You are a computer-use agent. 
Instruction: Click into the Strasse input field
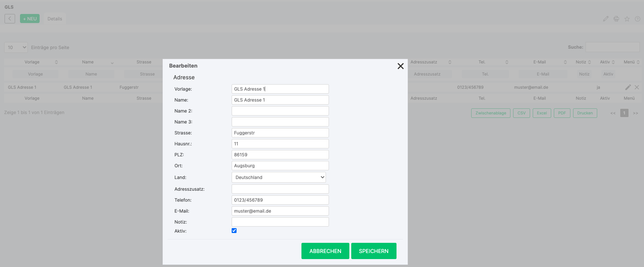click(280, 133)
